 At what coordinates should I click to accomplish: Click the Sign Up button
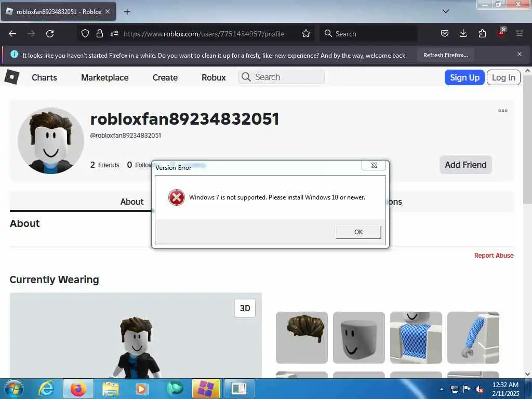pos(464,77)
